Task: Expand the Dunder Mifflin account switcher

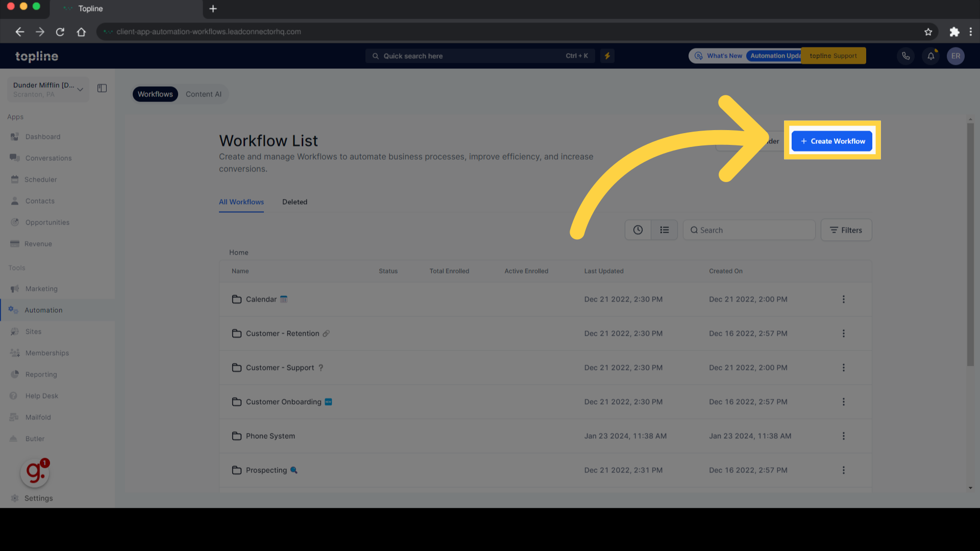Action: coord(48,89)
